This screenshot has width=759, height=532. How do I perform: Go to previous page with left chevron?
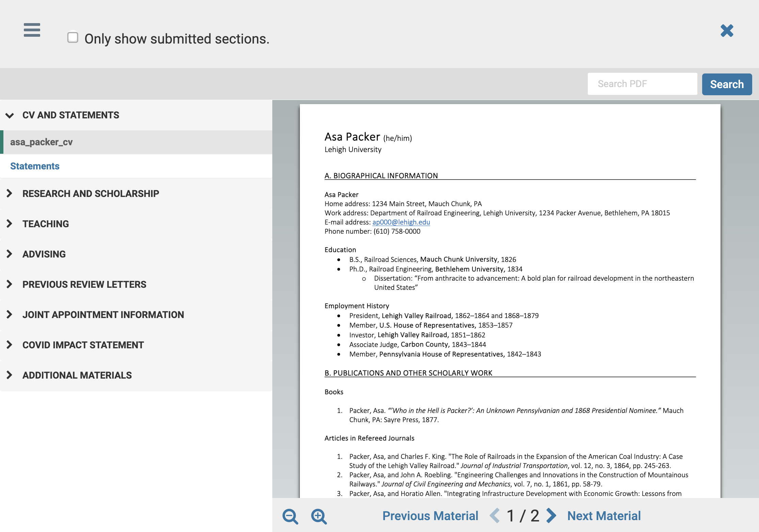495,515
